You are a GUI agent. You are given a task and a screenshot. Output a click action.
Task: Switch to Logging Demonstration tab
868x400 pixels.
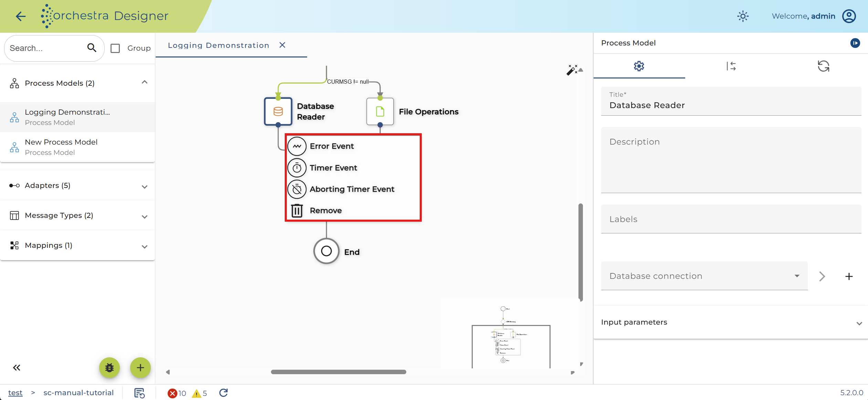218,45
